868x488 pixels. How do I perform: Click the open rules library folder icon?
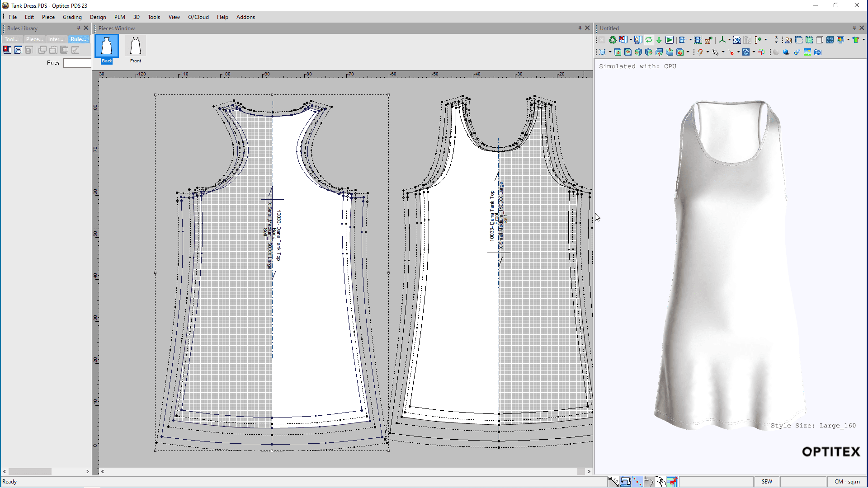click(18, 50)
